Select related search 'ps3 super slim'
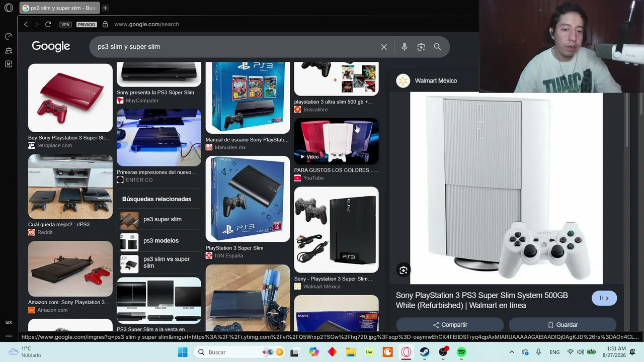The image size is (644, 362). tap(159, 219)
